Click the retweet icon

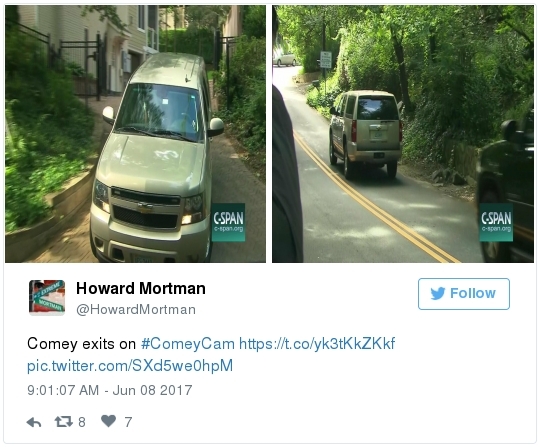[64, 421]
